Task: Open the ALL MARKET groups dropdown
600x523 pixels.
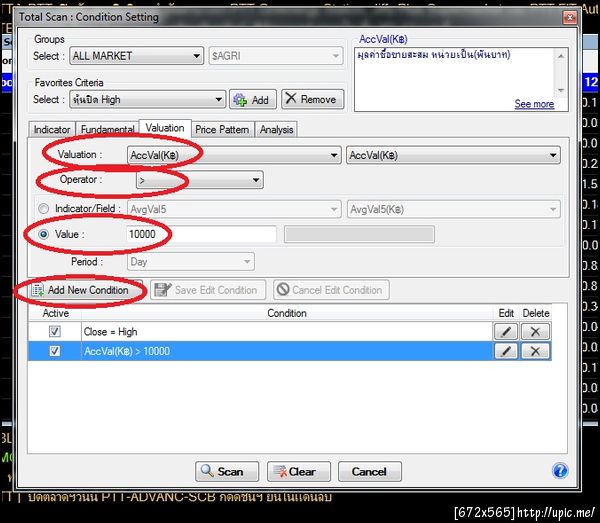Action: [x=137, y=56]
